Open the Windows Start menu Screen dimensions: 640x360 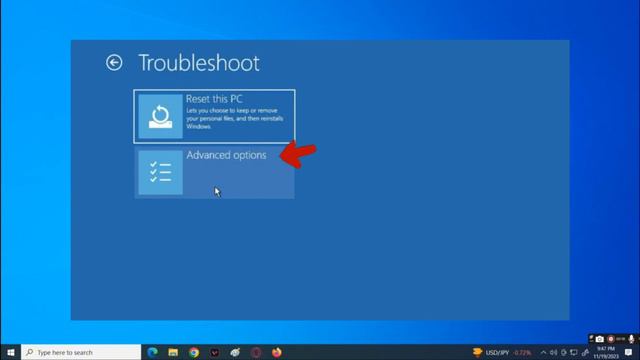coord(11,352)
